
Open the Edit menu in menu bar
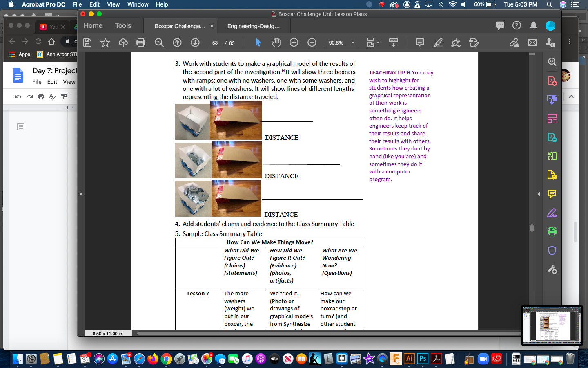94,4
